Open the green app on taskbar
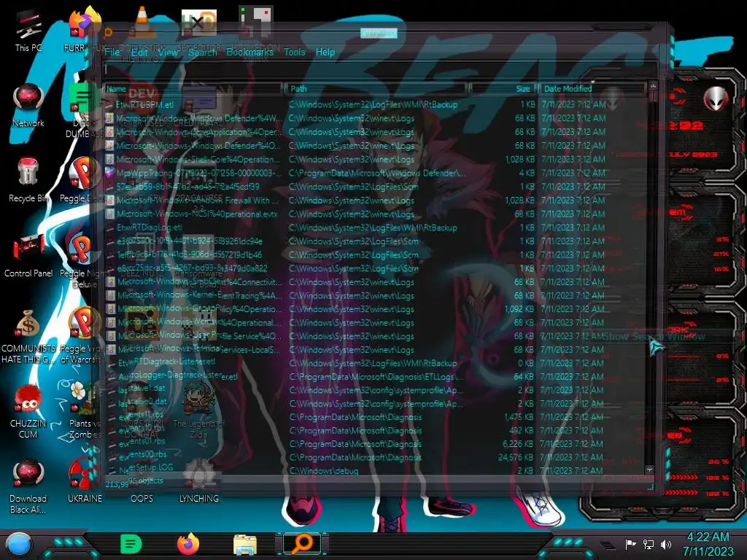747x560 pixels. click(x=131, y=544)
